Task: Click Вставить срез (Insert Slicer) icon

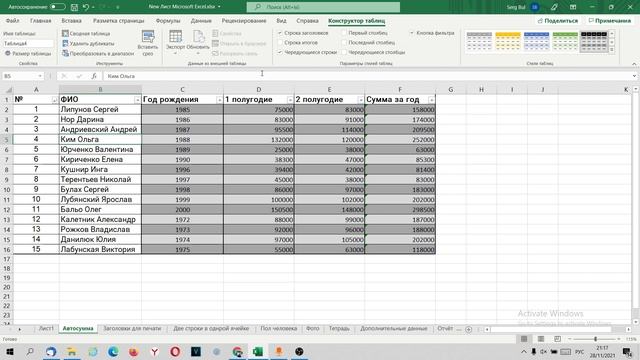Action: click(148, 36)
